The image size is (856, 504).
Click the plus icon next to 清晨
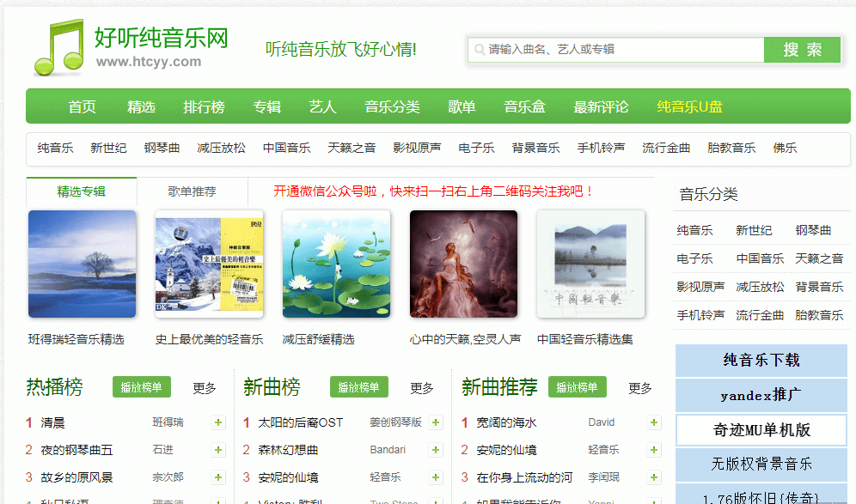point(218,422)
